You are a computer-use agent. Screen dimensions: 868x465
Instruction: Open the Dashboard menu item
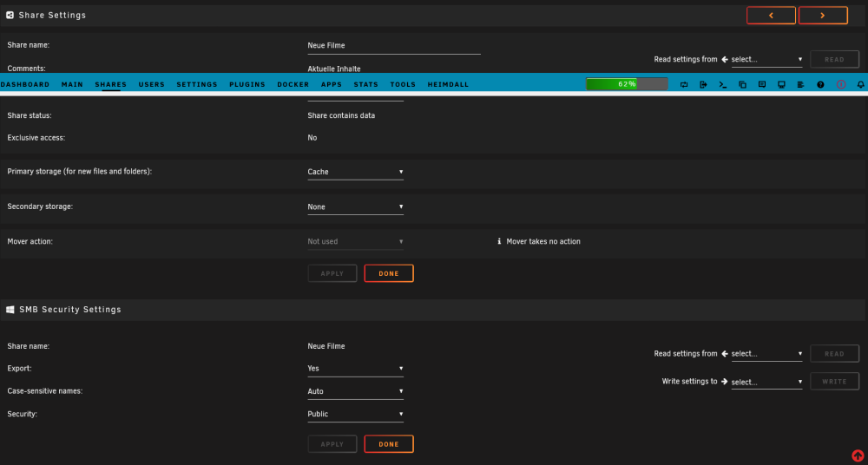(25, 85)
